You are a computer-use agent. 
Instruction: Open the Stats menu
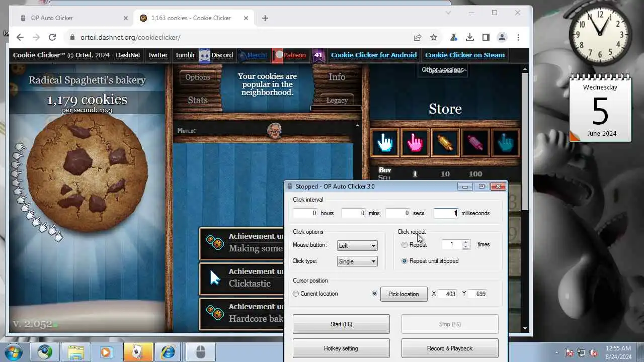[x=198, y=100]
